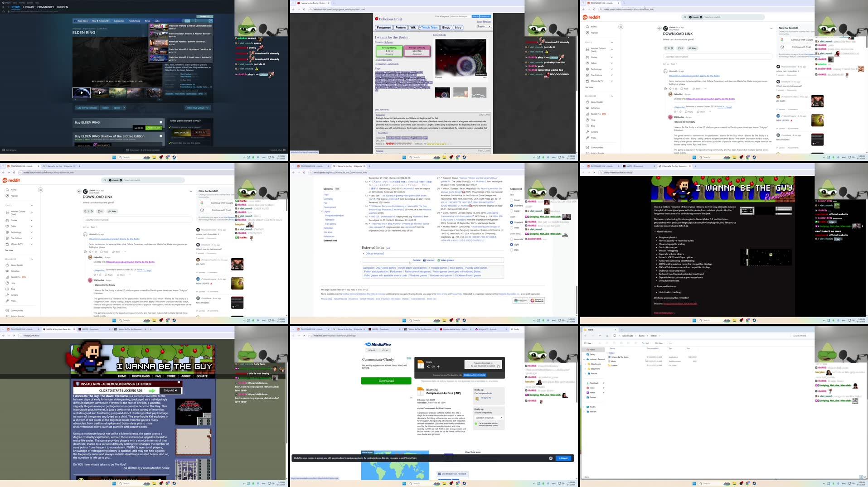Expand Attachments folder in File Explorer tree

(x=585, y=364)
